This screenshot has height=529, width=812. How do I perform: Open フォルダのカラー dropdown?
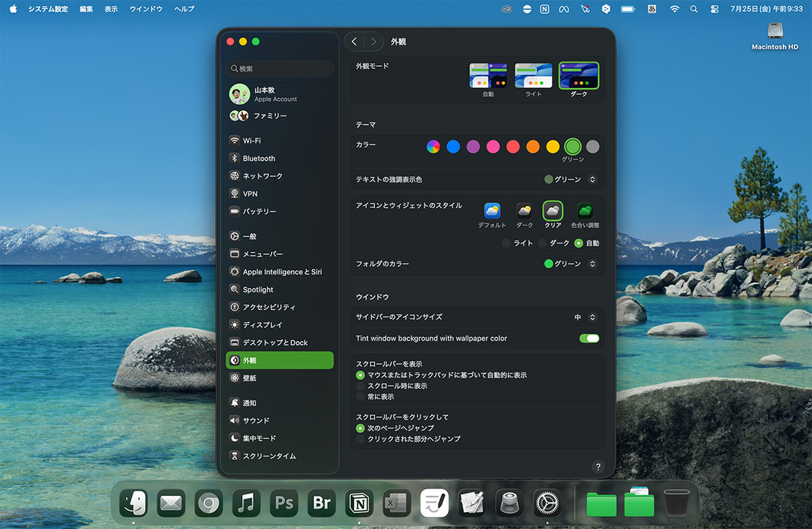tap(570, 264)
